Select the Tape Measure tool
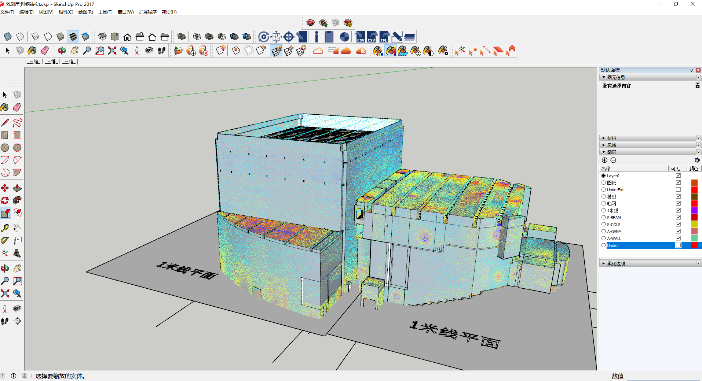The height and width of the screenshot is (381, 702). (5, 228)
